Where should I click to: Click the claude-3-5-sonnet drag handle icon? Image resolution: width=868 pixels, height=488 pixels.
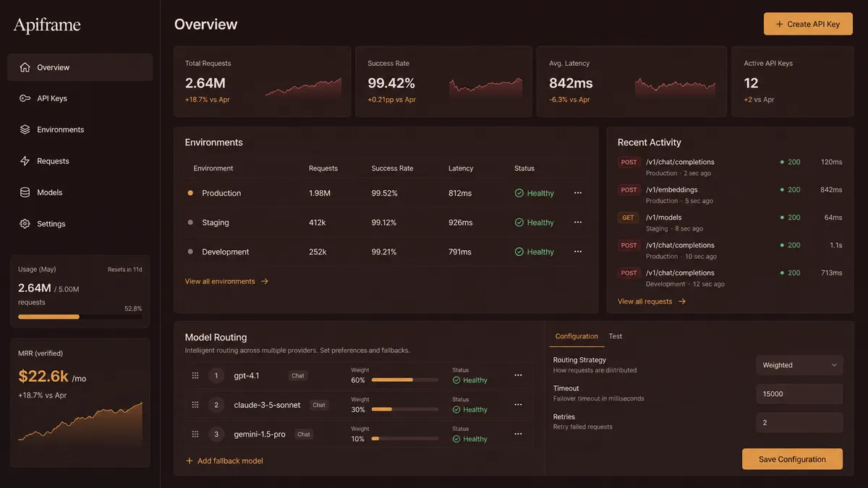(x=195, y=405)
